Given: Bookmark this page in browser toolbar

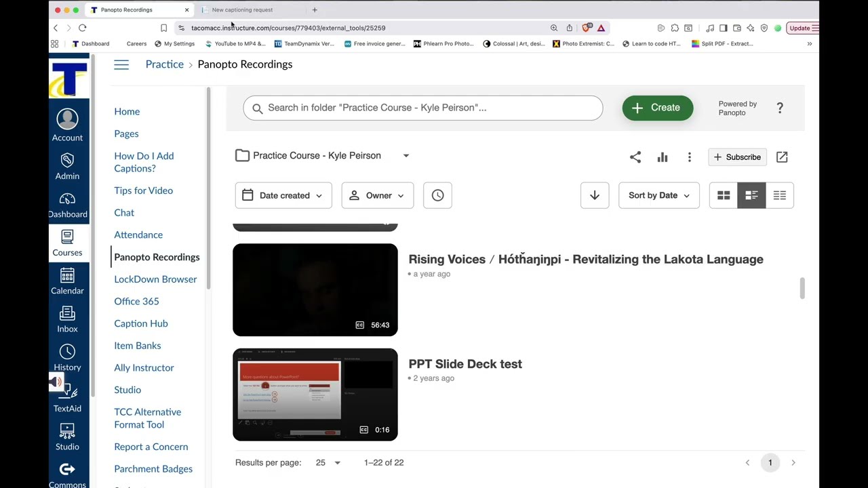Looking at the screenshot, I should [163, 28].
